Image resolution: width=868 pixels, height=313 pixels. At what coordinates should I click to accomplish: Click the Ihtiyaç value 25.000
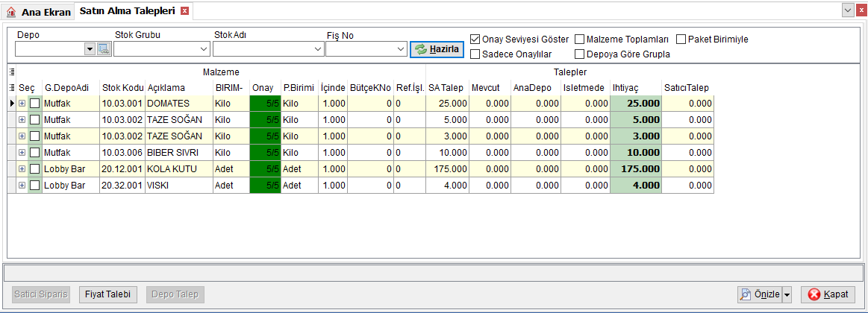pyautogui.click(x=636, y=104)
